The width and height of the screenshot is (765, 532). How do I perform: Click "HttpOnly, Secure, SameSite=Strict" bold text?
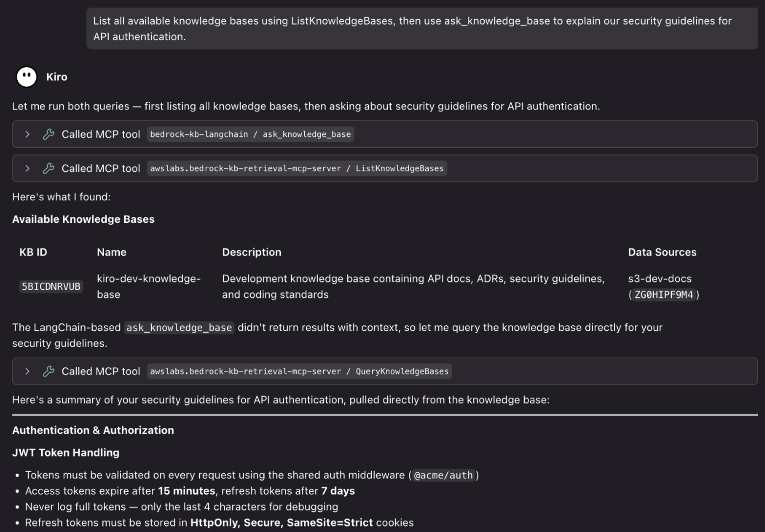(x=281, y=523)
